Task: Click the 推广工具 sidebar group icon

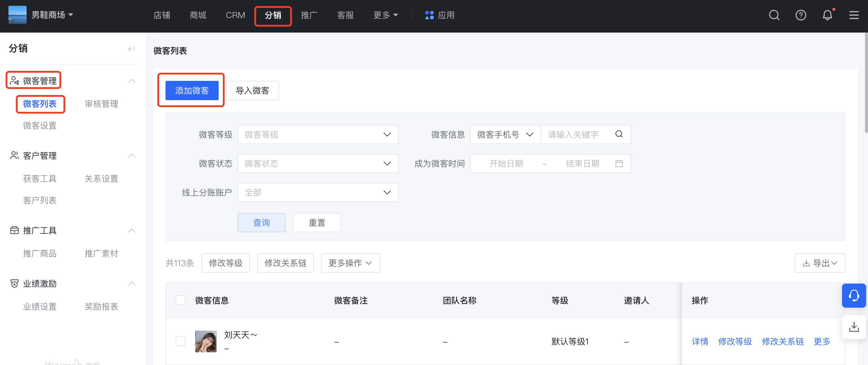Action: [14, 230]
